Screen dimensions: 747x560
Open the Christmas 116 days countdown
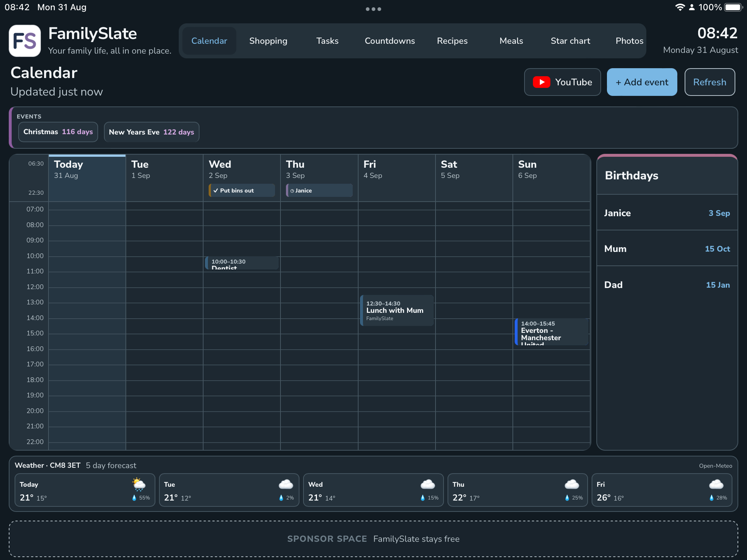pyautogui.click(x=58, y=132)
